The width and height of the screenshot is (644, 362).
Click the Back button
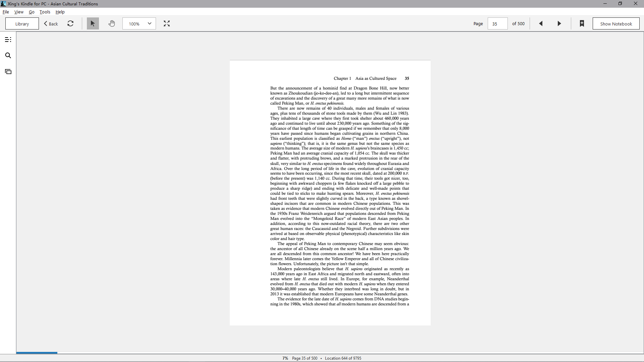click(x=51, y=23)
